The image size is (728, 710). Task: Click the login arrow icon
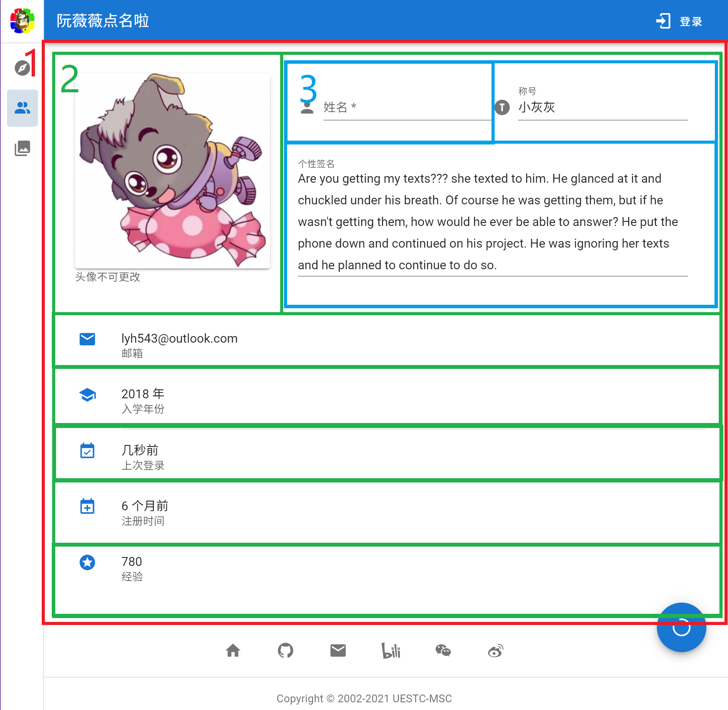[x=663, y=21]
